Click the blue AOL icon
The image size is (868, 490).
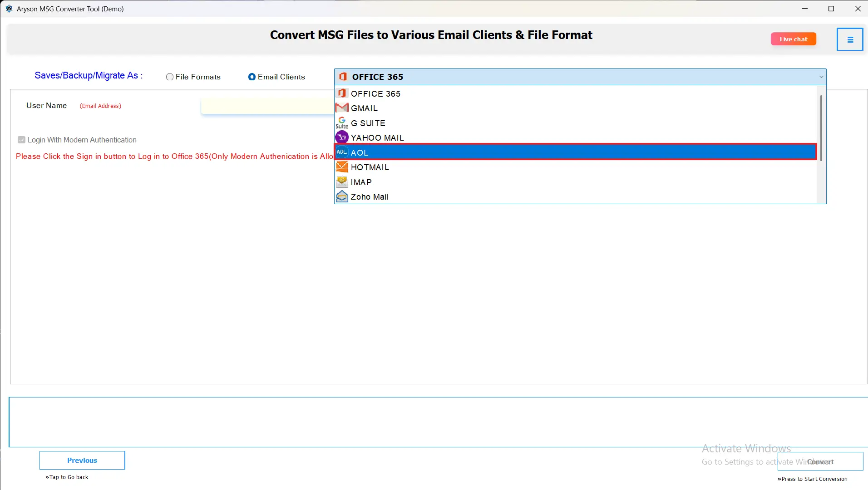(342, 152)
